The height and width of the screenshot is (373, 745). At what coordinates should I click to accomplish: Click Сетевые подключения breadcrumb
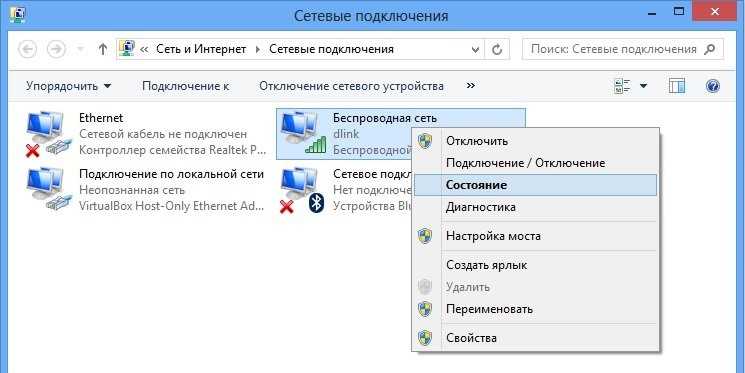pyautogui.click(x=331, y=49)
